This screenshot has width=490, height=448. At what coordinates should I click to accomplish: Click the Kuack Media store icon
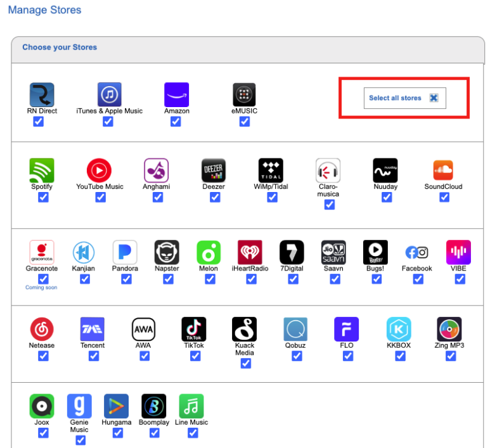coord(245,329)
